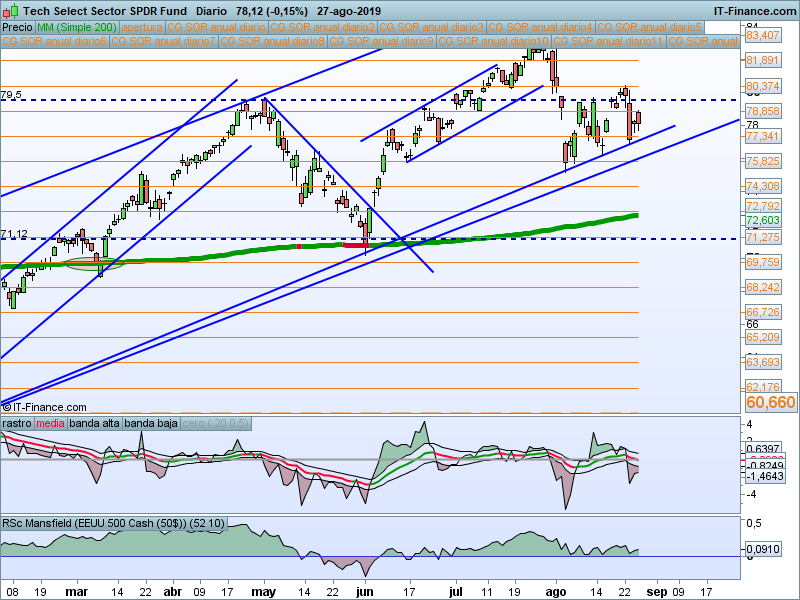Click CG SOR anual diario7 label
The image size is (800, 600).
tap(164, 41)
